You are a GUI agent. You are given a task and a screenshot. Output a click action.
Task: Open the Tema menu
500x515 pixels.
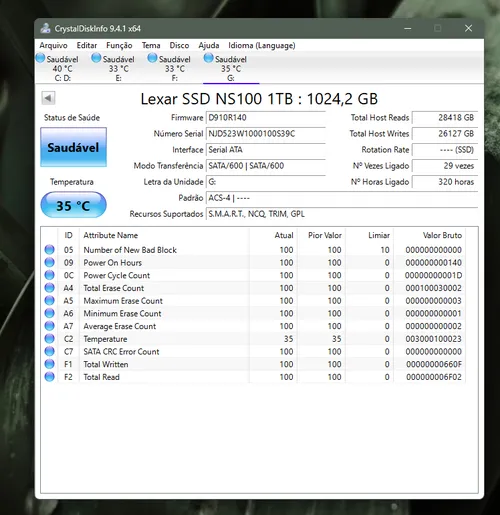(151, 45)
